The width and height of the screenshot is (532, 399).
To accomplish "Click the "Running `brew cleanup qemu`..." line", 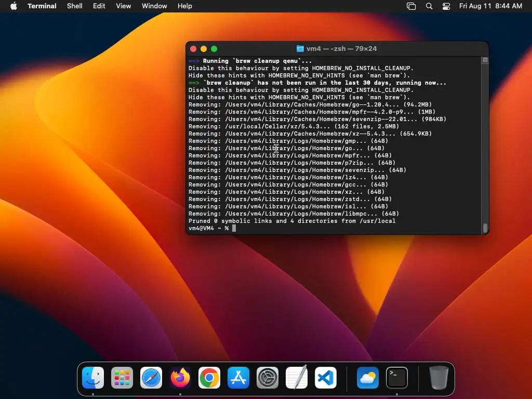I will click(250, 61).
